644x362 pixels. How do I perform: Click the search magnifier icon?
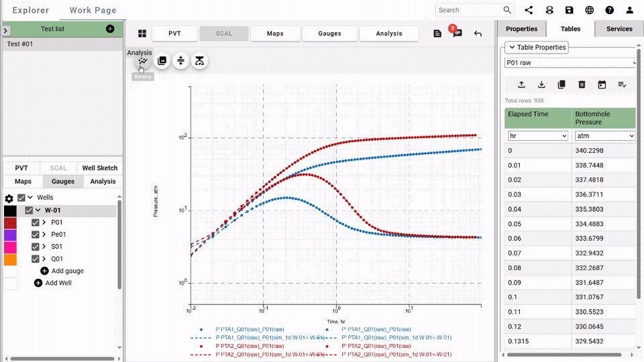click(507, 10)
